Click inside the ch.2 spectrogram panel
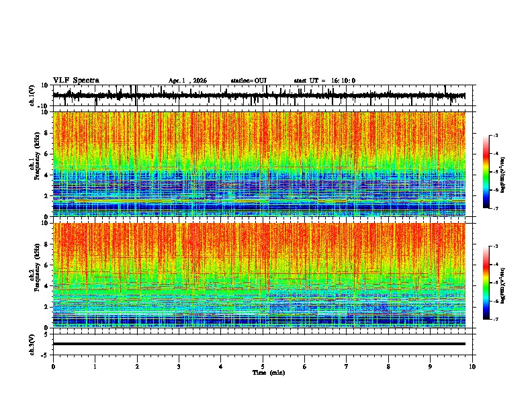 tap(259, 275)
